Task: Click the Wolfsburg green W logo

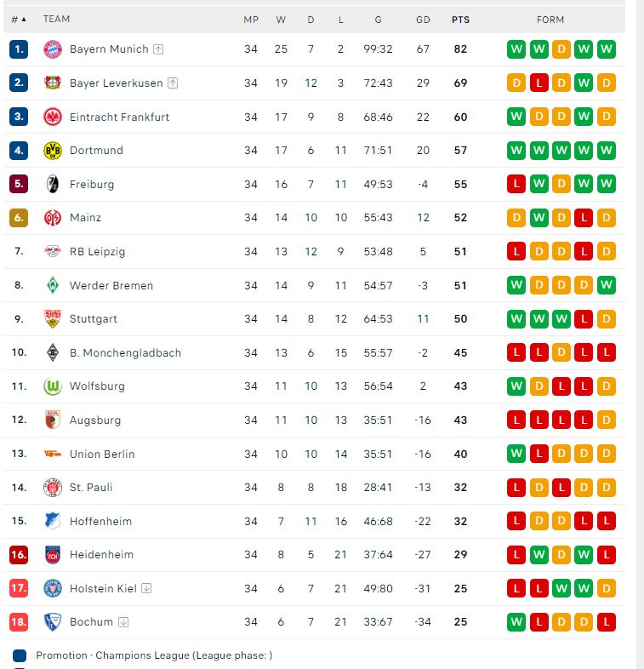Action: pos(53,386)
